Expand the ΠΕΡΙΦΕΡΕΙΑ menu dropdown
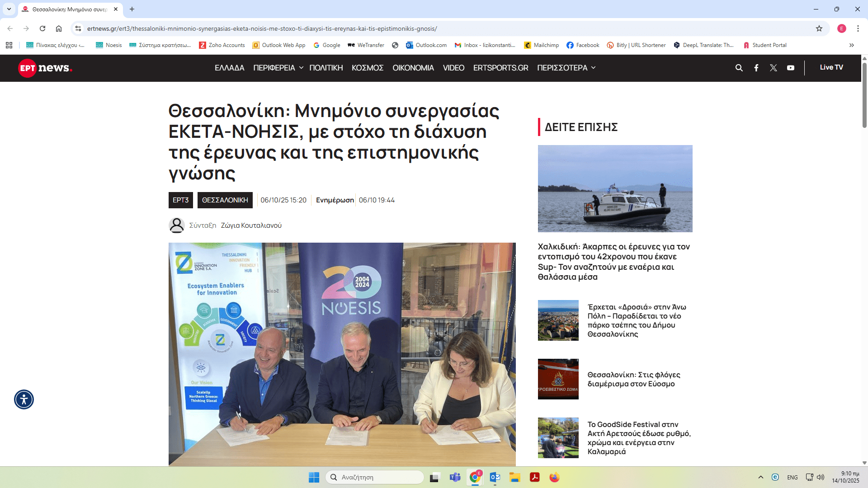Image resolution: width=868 pixels, height=488 pixels. pos(278,68)
